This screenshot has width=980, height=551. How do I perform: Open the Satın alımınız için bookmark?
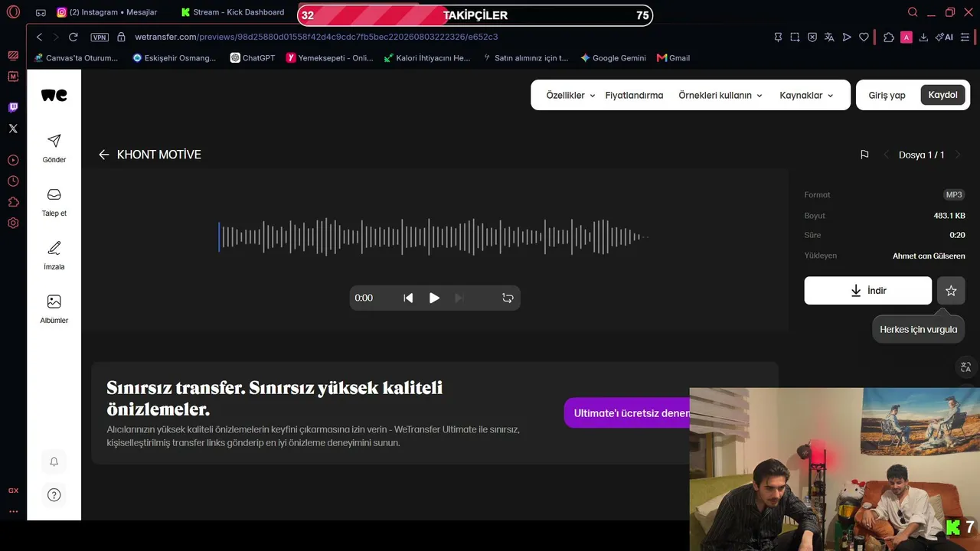pyautogui.click(x=525, y=58)
